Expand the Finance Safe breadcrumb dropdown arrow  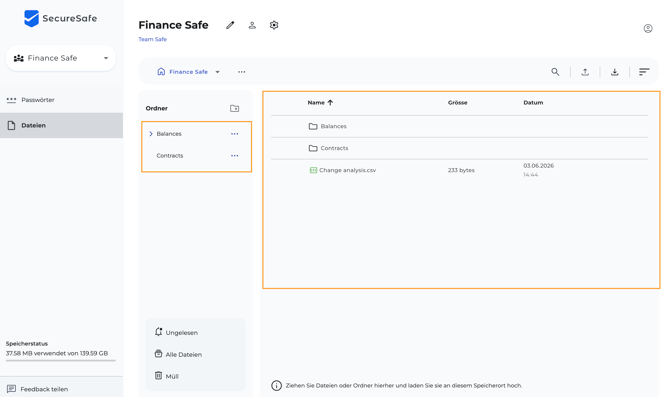217,72
